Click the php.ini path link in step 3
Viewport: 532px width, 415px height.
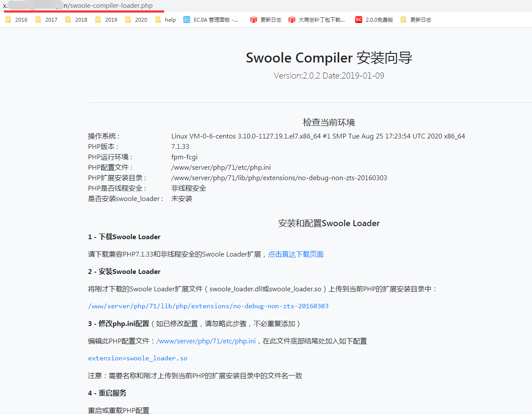tap(206, 341)
